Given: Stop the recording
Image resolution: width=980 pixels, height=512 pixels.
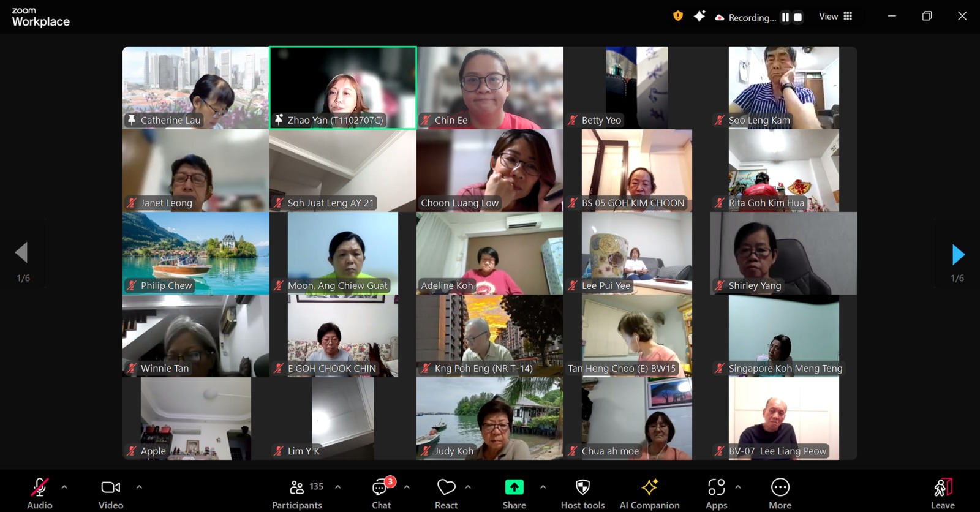Looking at the screenshot, I should coord(797,17).
